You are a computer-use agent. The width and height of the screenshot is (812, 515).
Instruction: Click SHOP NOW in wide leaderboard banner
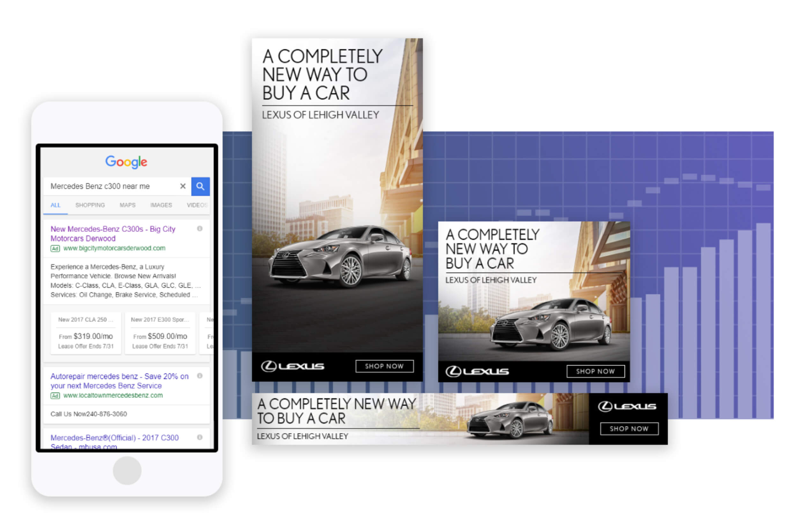click(629, 429)
